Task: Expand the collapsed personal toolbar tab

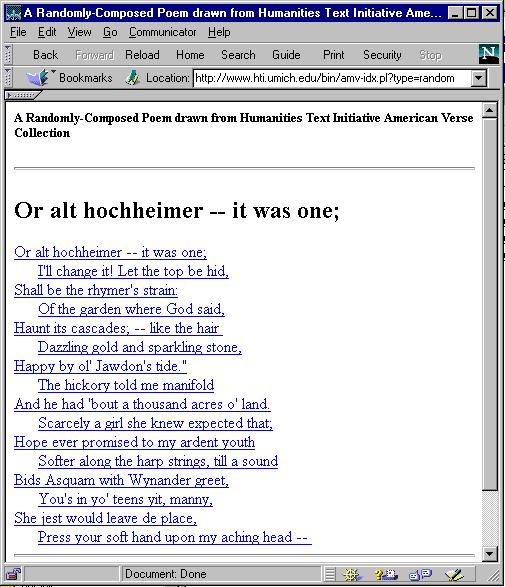Action: pyautogui.click(x=22, y=95)
